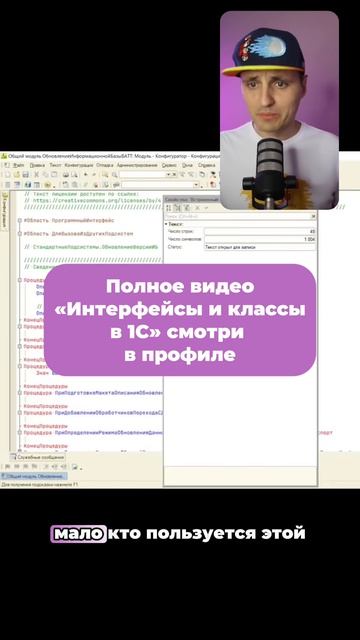Image resolution: width=360 pixels, height=640 pixels.
Task: Click the New document toolbar icon
Action: pos(7,175)
